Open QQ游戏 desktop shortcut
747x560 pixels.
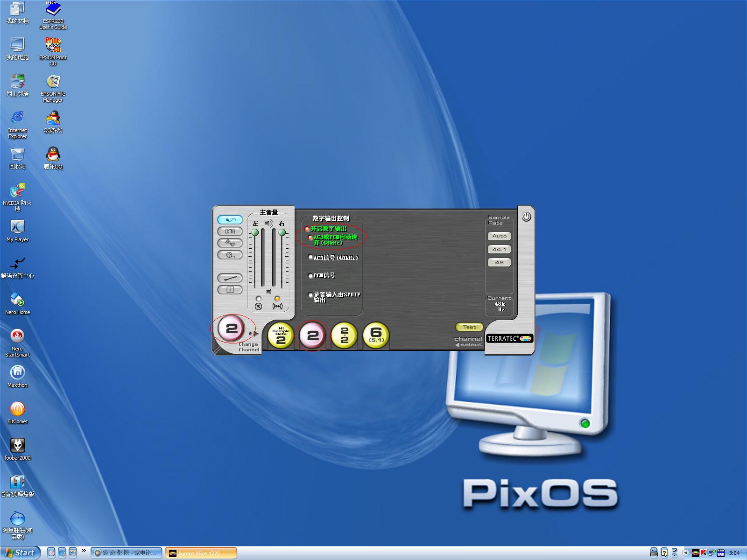click(x=53, y=122)
